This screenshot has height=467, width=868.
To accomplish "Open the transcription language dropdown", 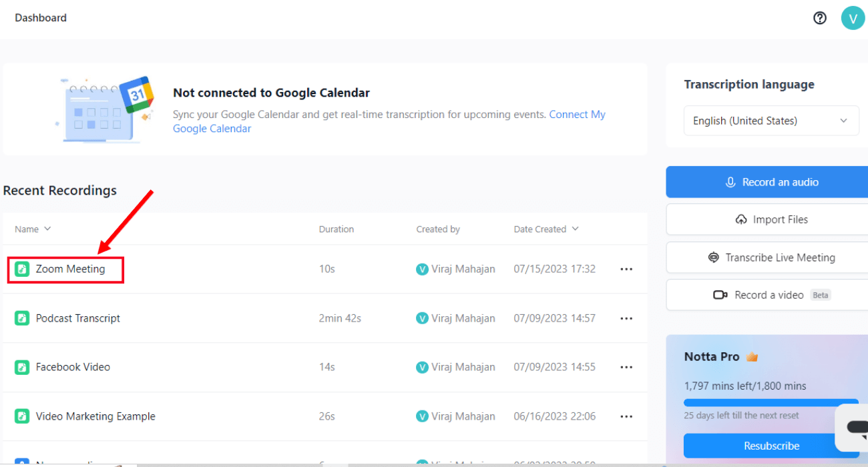I will tap(771, 121).
